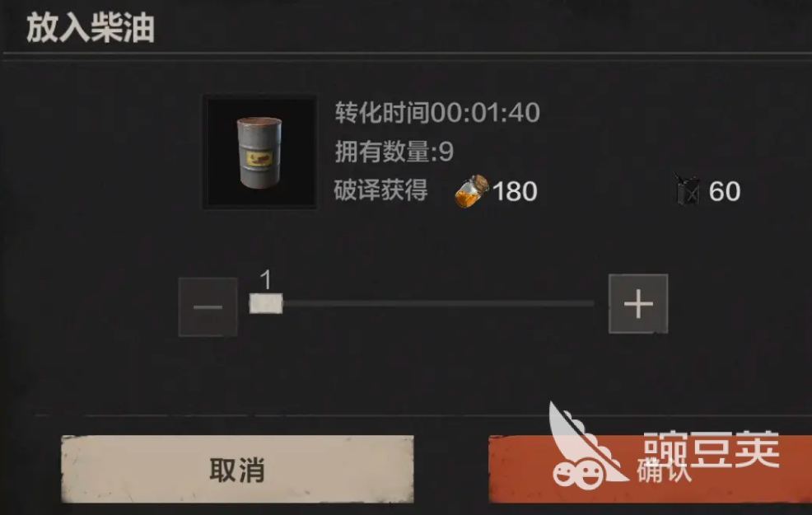The height and width of the screenshot is (515, 812).
Task: Click the 取消 cancel button
Action: tap(237, 470)
